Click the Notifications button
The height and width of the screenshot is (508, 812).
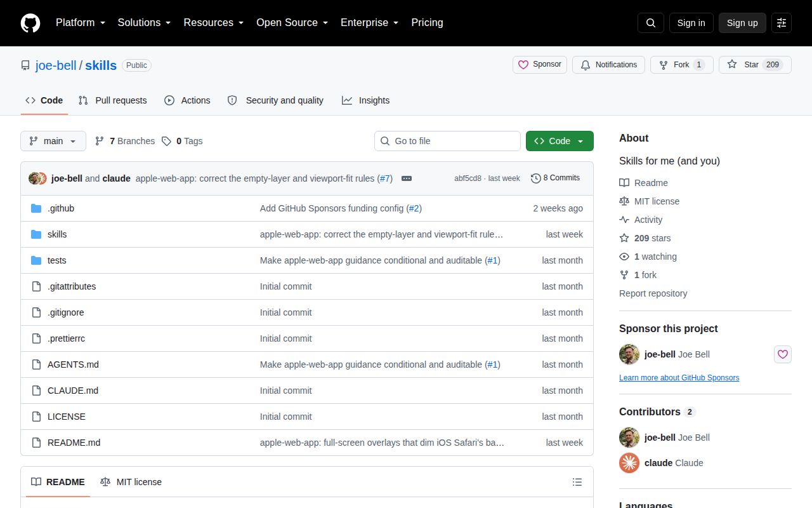pos(608,65)
